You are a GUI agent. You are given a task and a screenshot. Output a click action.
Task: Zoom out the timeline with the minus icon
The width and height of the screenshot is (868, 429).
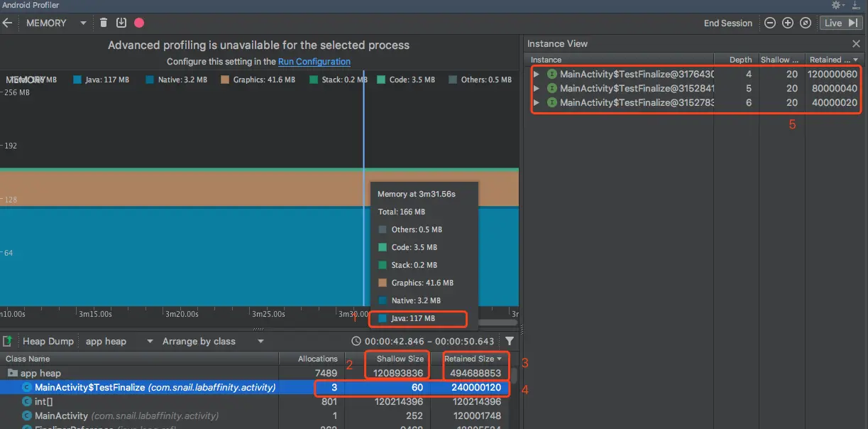(x=770, y=23)
